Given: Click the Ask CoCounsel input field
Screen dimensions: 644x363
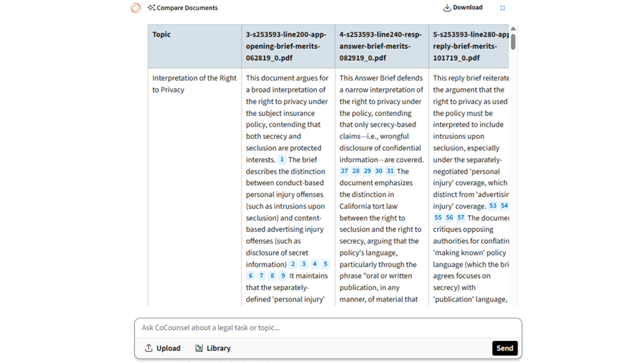Looking at the screenshot, I should click(x=327, y=328).
